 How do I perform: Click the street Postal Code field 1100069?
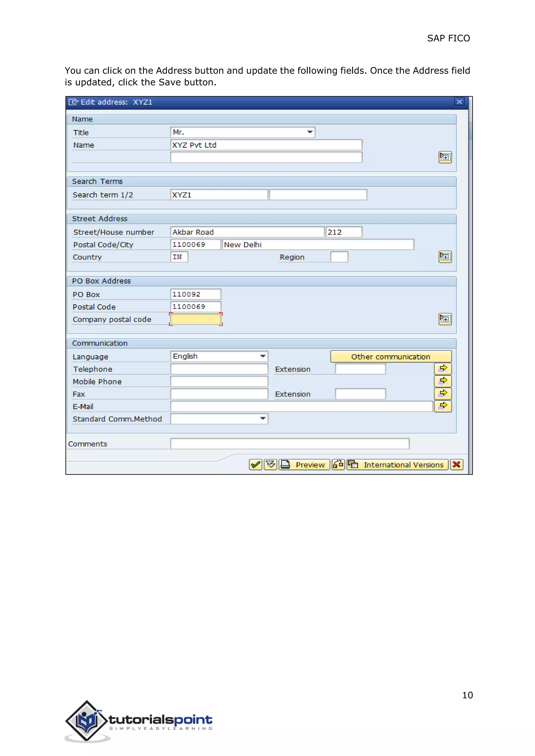click(x=196, y=244)
